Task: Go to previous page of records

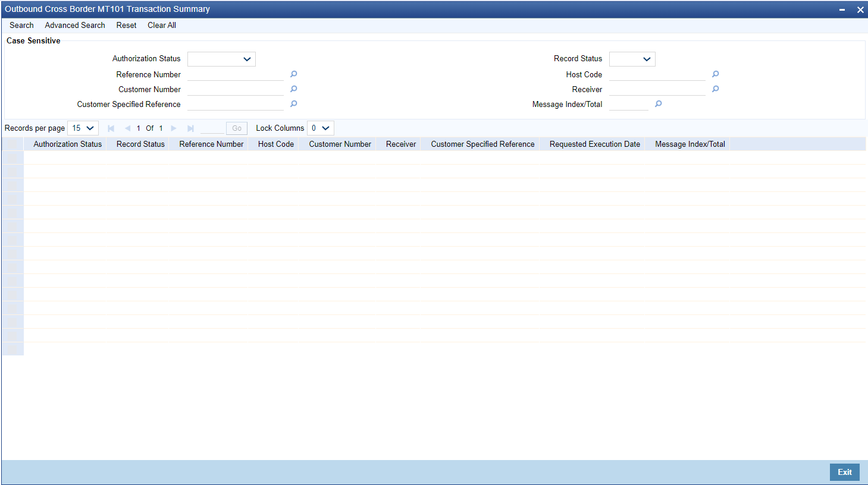Action: pos(127,128)
